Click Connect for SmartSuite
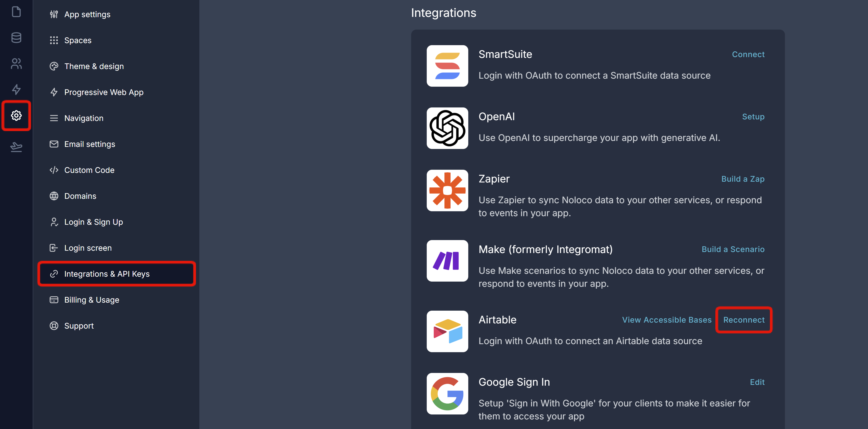Viewport: 868px width, 429px height. [748, 54]
